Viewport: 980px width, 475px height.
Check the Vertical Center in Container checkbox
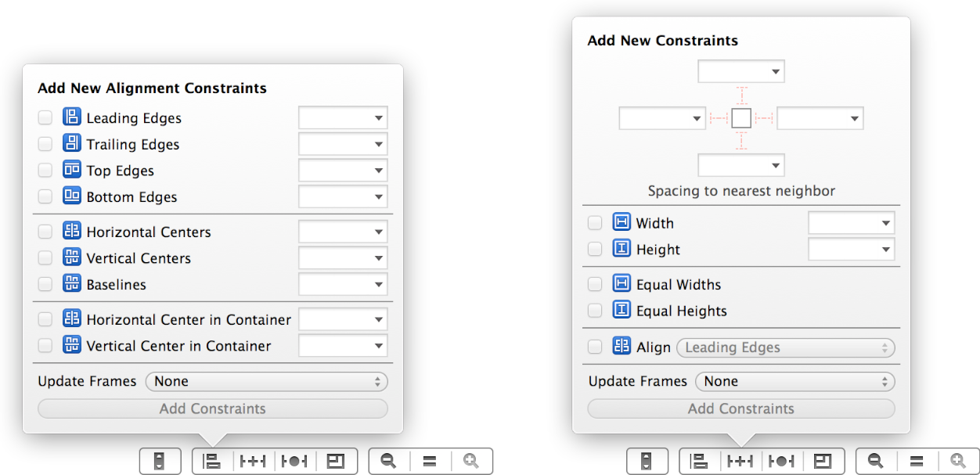pos(45,346)
